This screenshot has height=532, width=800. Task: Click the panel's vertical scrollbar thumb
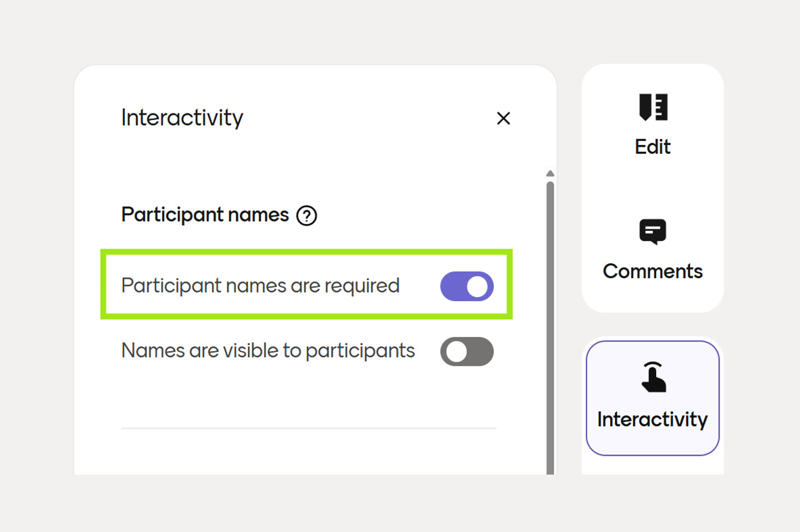550,324
